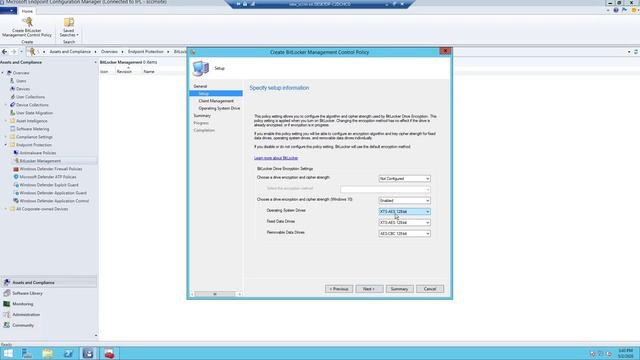Close the Create BitLocker policy dialog
640x360 pixels.
tap(445, 51)
